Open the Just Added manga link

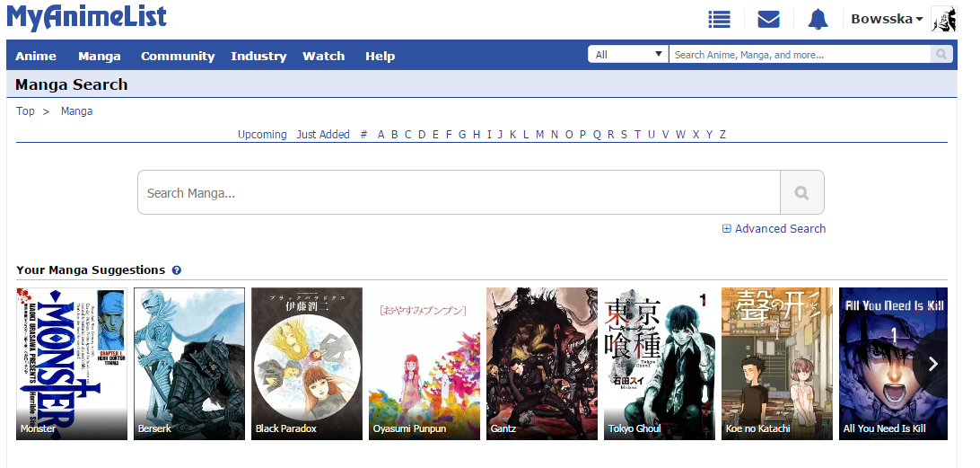(323, 134)
